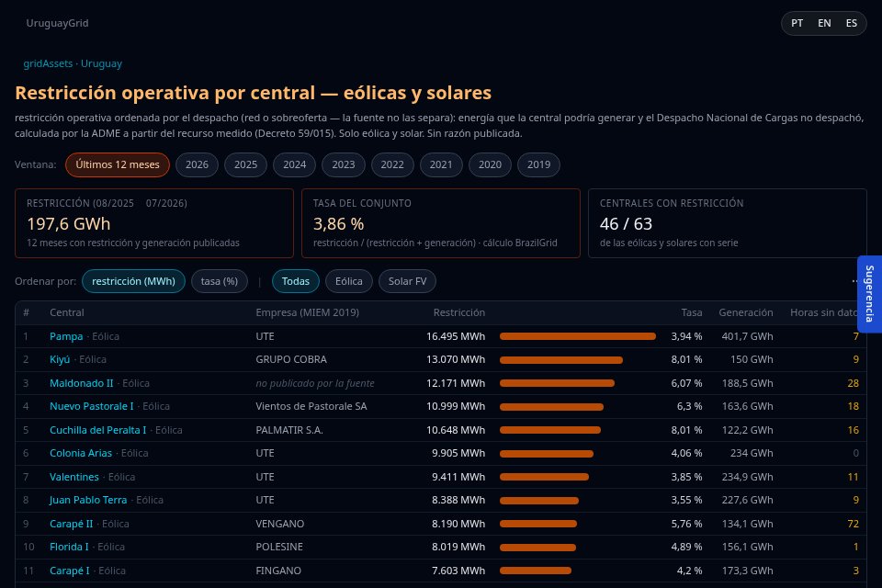Click the 72 hours value for Carapé II

853,524
